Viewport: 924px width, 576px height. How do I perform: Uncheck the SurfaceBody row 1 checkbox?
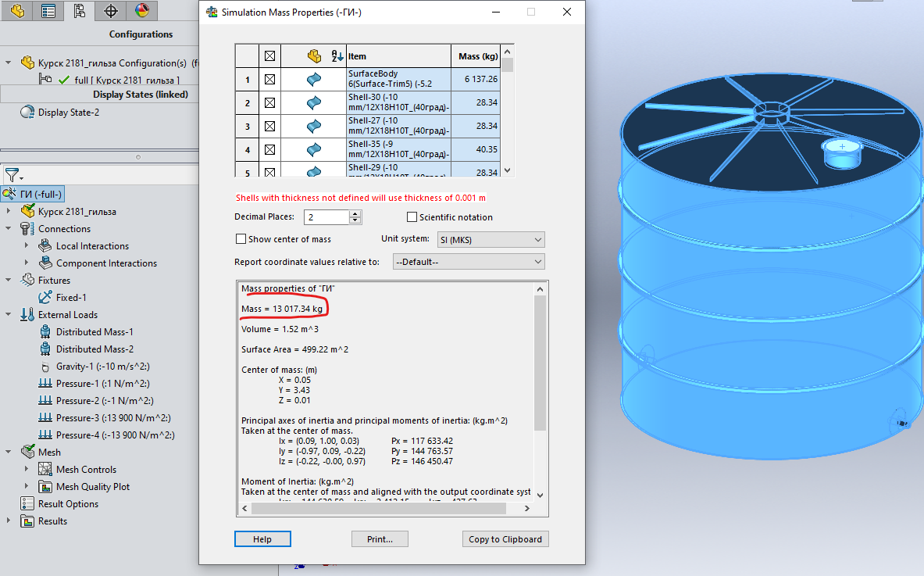(x=269, y=80)
